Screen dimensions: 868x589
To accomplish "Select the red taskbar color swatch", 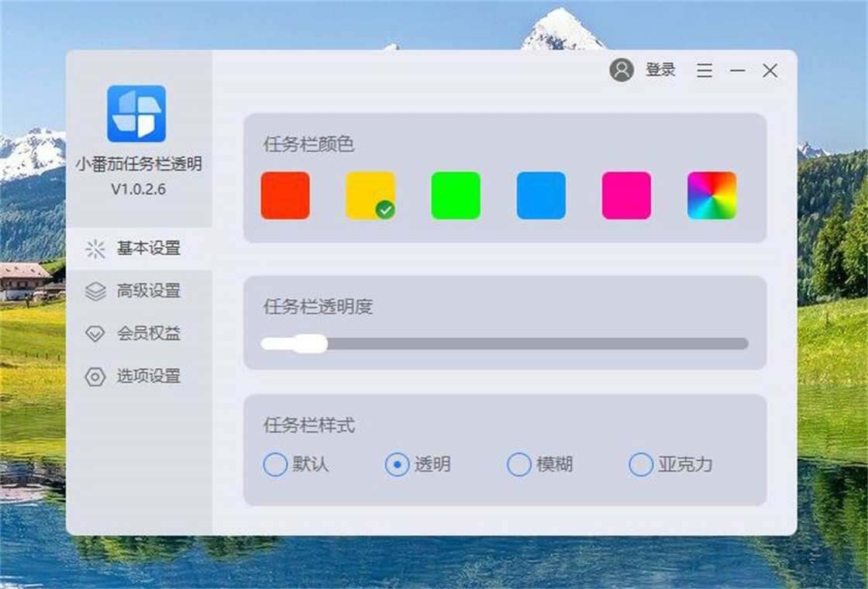I will click(285, 195).
